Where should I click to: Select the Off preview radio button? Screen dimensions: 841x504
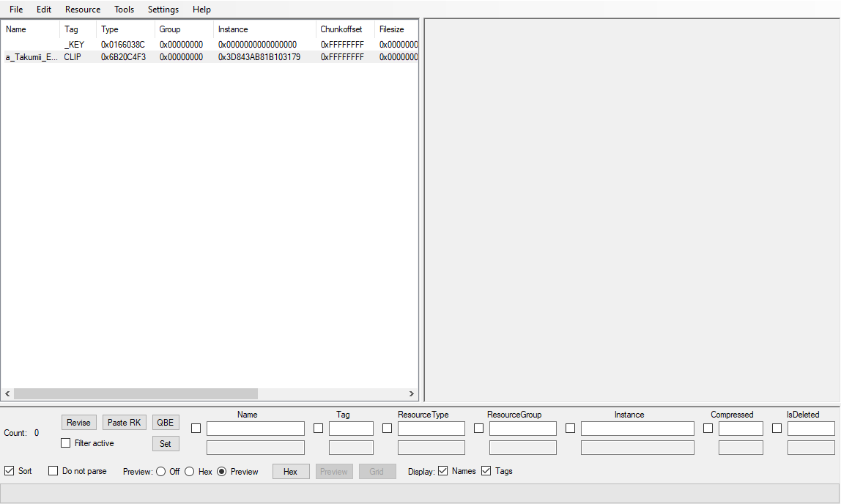coord(161,472)
